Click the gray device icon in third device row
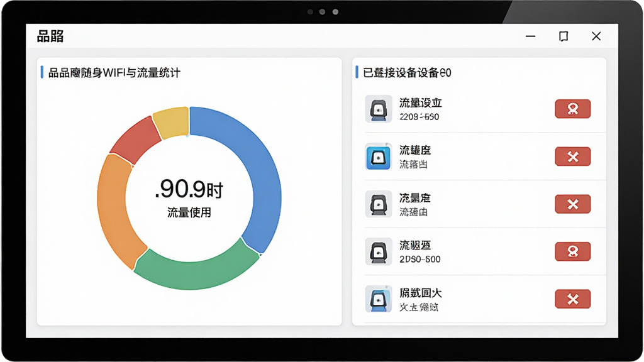Screen dimensions: 644x362 point(378,204)
